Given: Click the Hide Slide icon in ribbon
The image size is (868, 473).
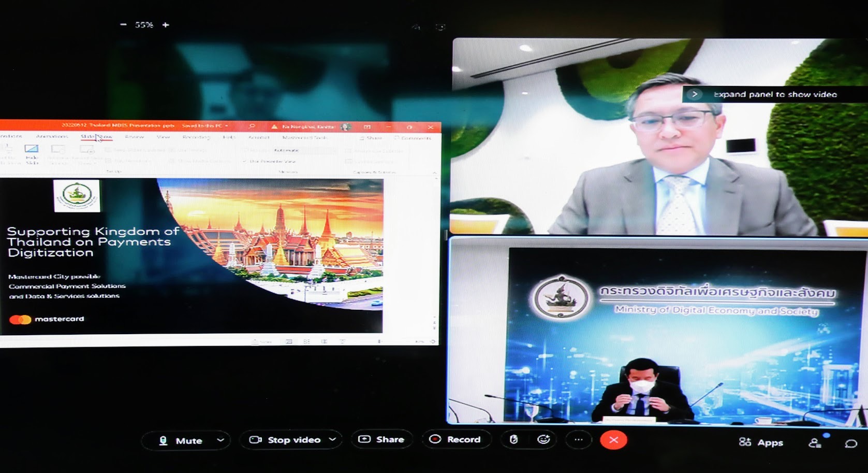Looking at the screenshot, I should tap(32, 154).
